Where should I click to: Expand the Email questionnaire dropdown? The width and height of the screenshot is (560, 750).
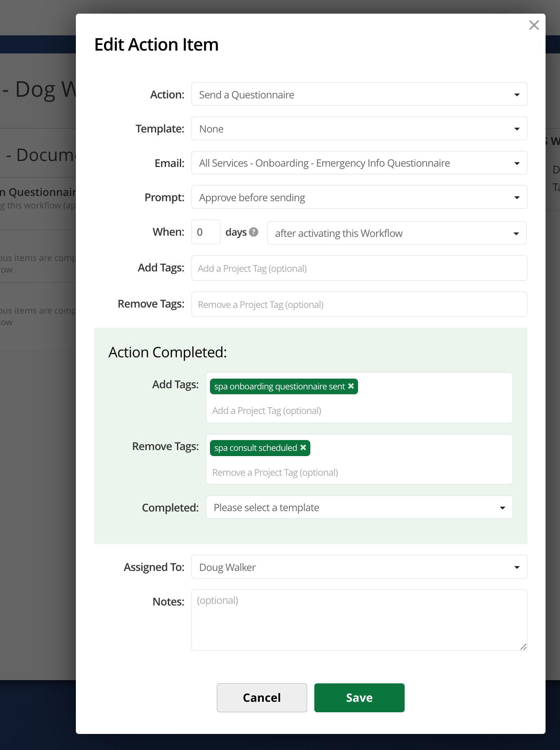pos(359,163)
